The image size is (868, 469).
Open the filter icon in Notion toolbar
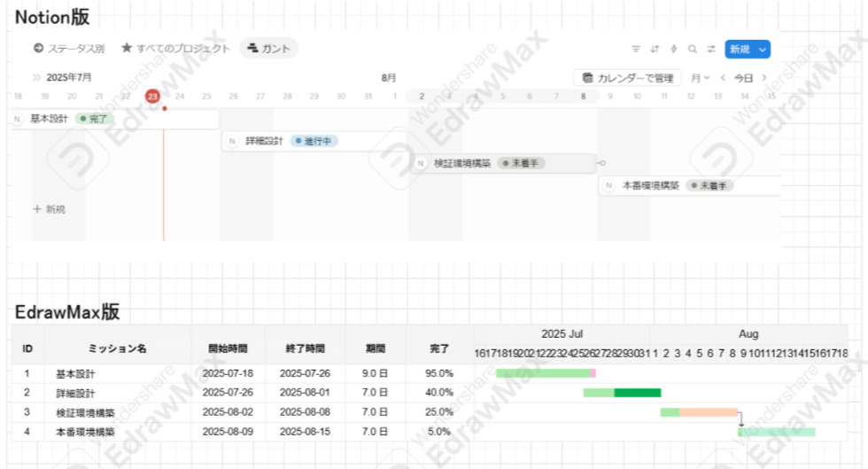tap(636, 49)
